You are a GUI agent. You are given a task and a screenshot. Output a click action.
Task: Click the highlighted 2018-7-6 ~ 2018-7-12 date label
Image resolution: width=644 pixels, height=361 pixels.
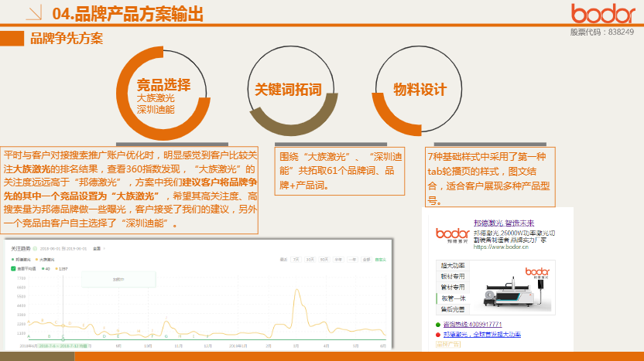[x=63, y=346]
